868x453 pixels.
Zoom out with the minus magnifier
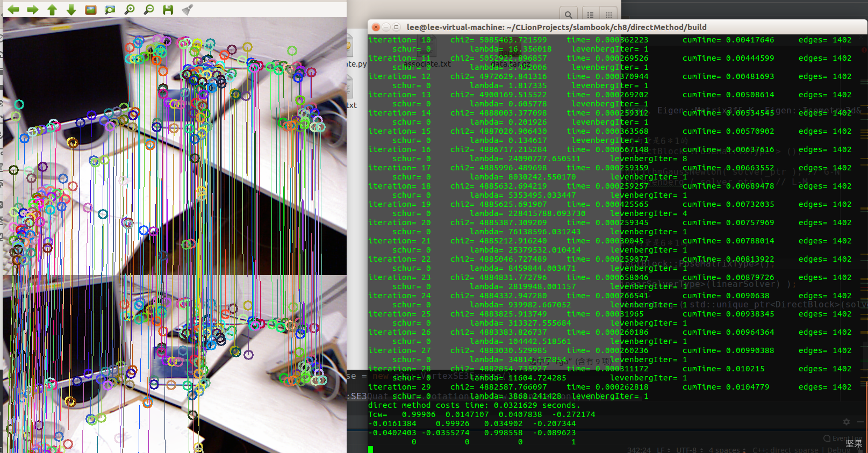coord(149,10)
